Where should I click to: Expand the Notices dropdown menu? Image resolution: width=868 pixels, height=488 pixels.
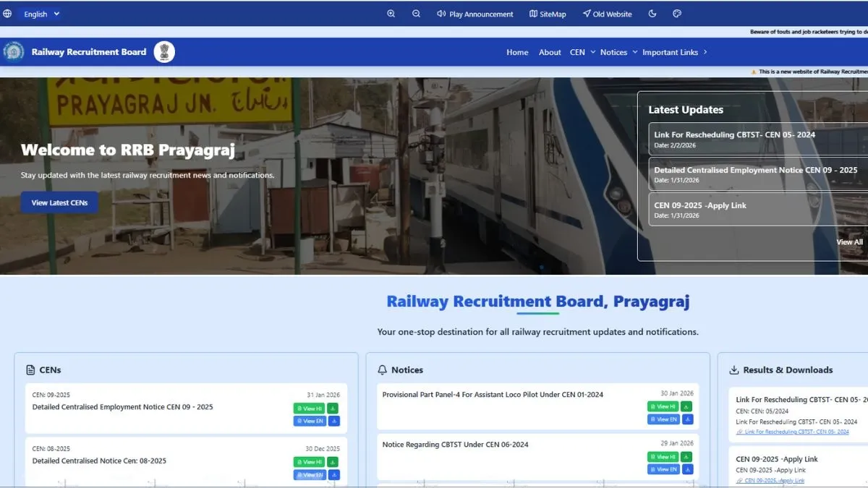pos(618,52)
